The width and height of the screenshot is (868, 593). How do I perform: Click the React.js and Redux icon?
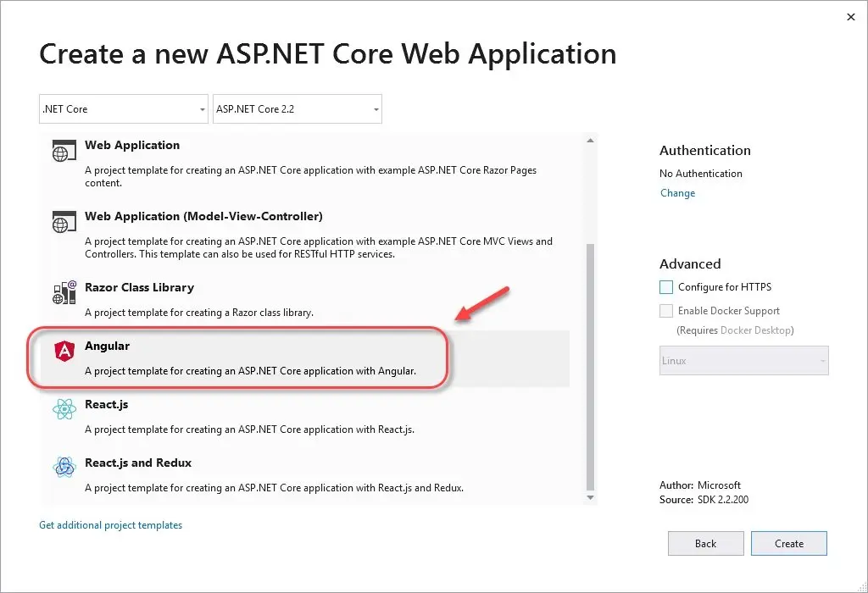click(x=64, y=468)
